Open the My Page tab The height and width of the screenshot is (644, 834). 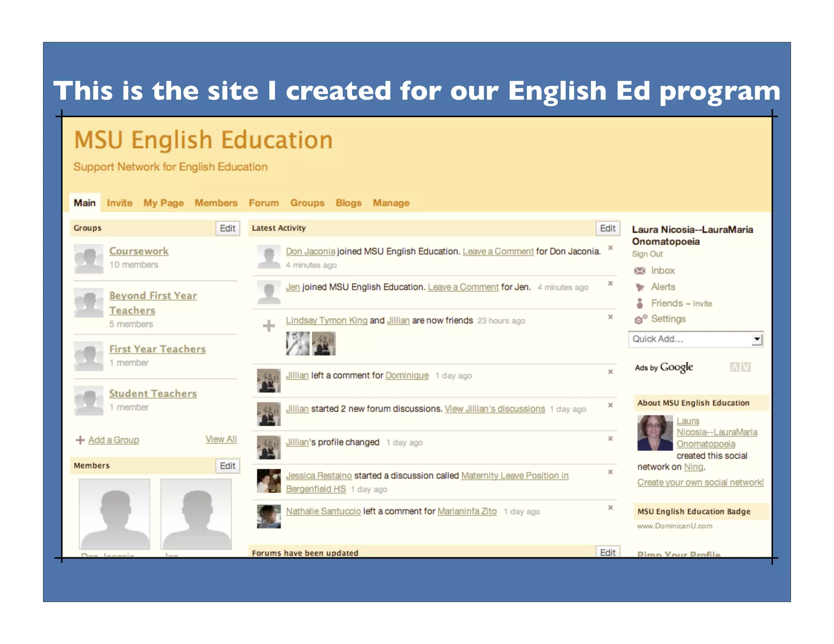coord(163,203)
